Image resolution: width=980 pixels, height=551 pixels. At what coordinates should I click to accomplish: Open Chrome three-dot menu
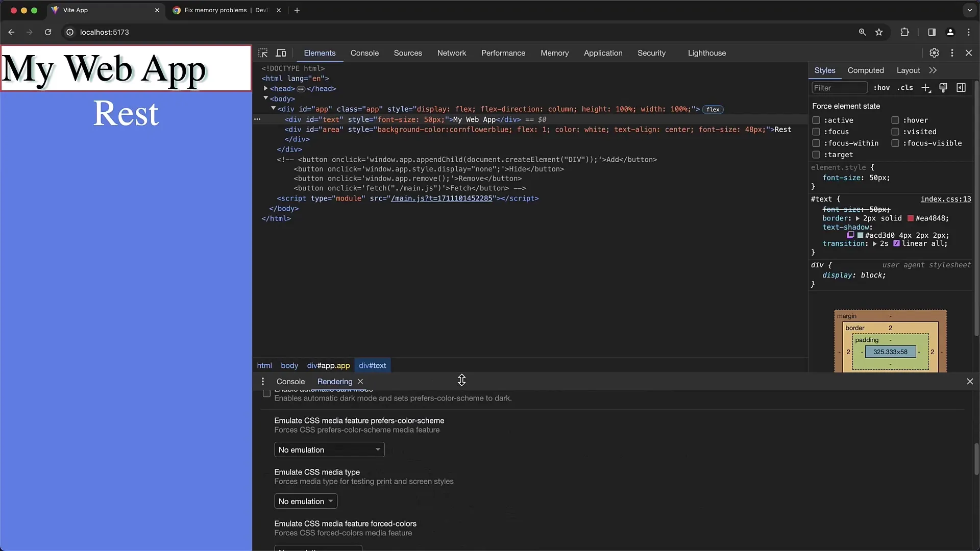(969, 32)
